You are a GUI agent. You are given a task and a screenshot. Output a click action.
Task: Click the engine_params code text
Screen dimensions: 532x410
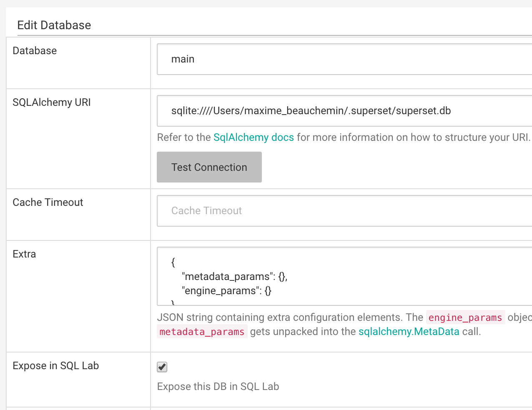tap(465, 317)
